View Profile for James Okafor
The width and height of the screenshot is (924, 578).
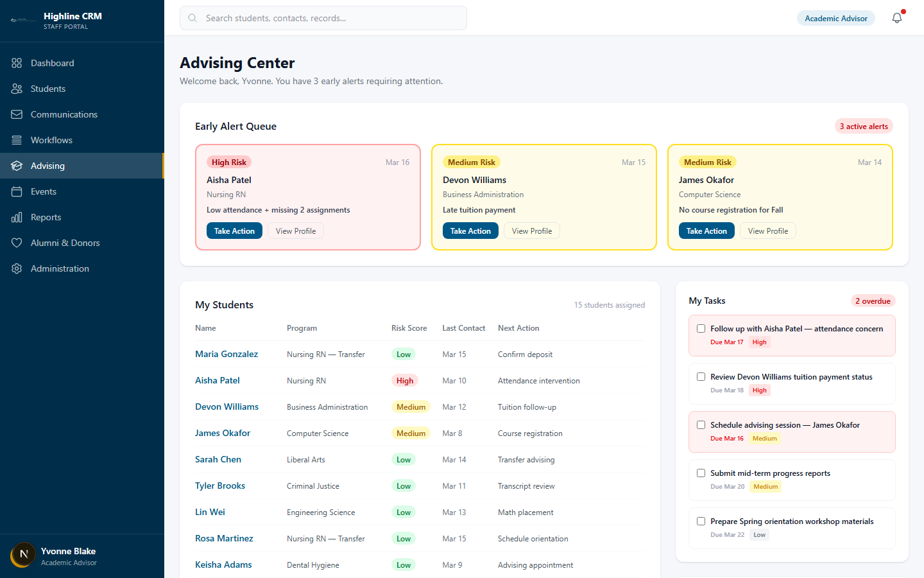(x=767, y=231)
